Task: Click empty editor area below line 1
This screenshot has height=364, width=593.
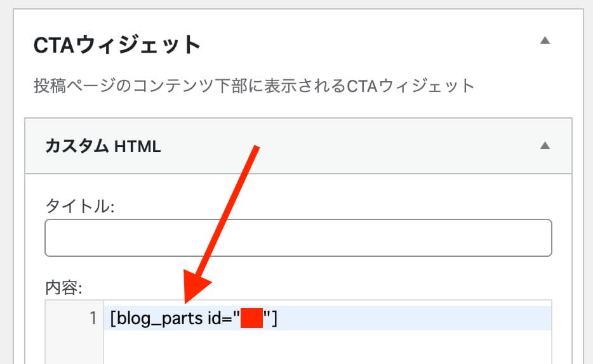Action: 328,347
